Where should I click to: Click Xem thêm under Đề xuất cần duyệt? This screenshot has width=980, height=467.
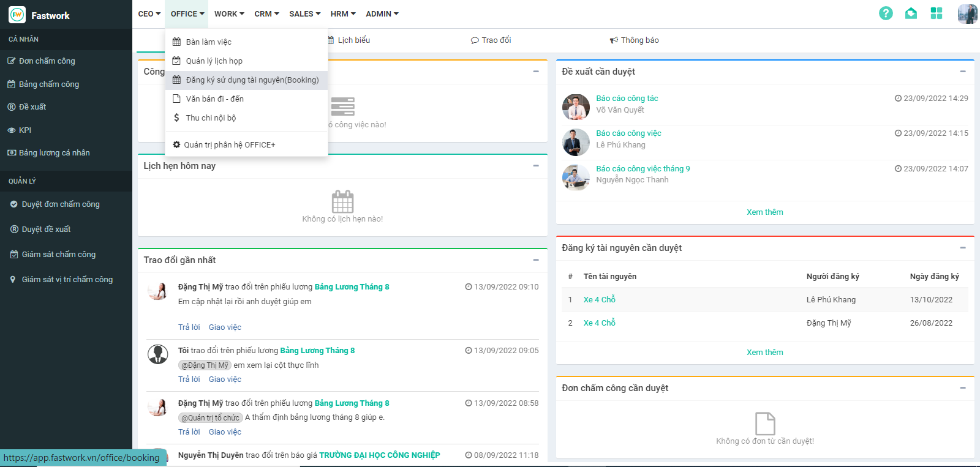tap(764, 212)
